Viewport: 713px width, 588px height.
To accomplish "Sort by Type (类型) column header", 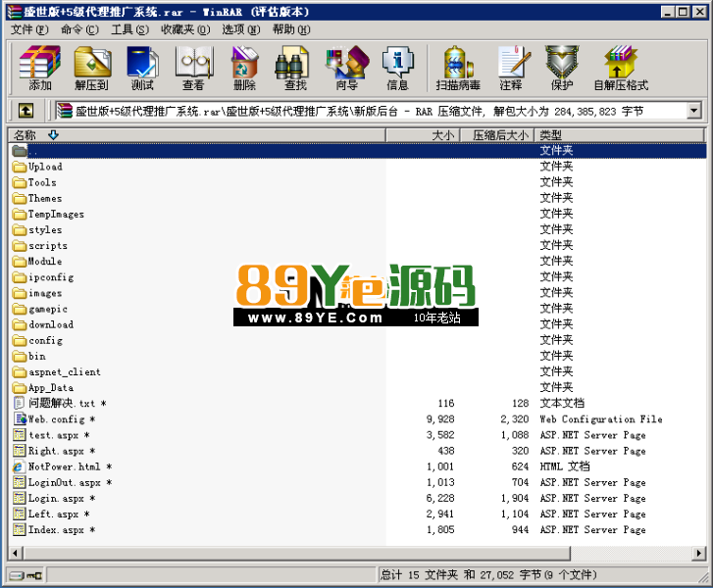I will click(619, 135).
